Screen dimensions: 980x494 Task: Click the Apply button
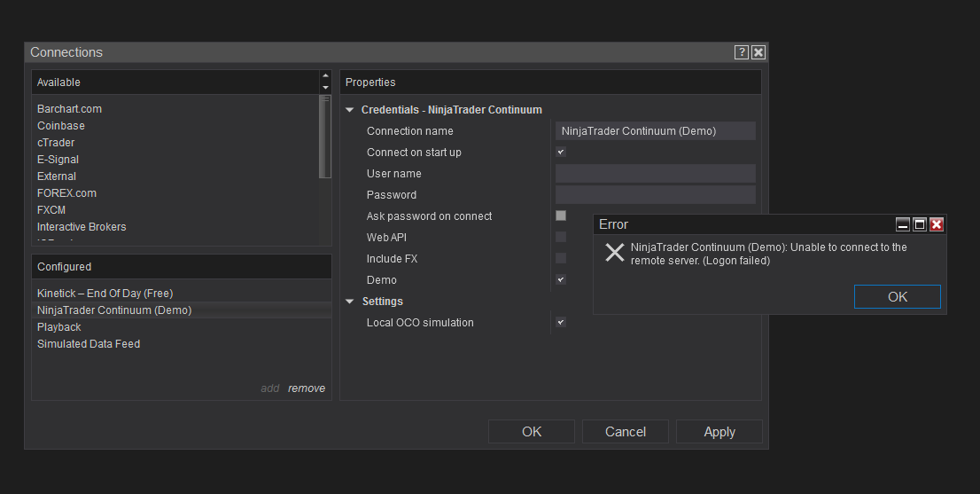[x=719, y=432]
